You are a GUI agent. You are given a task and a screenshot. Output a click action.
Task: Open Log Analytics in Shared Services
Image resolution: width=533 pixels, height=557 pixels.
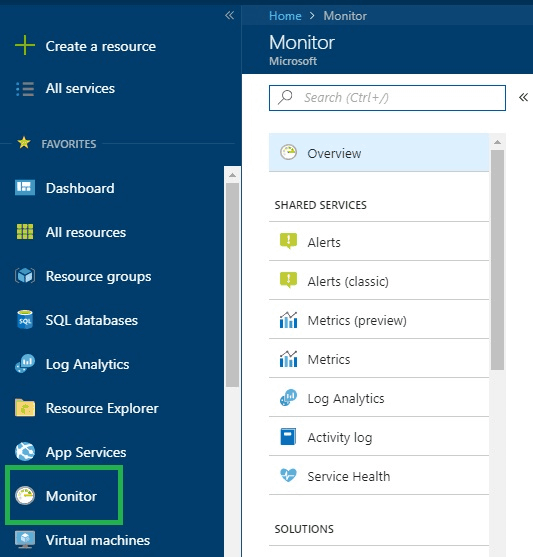tap(379, 398)
